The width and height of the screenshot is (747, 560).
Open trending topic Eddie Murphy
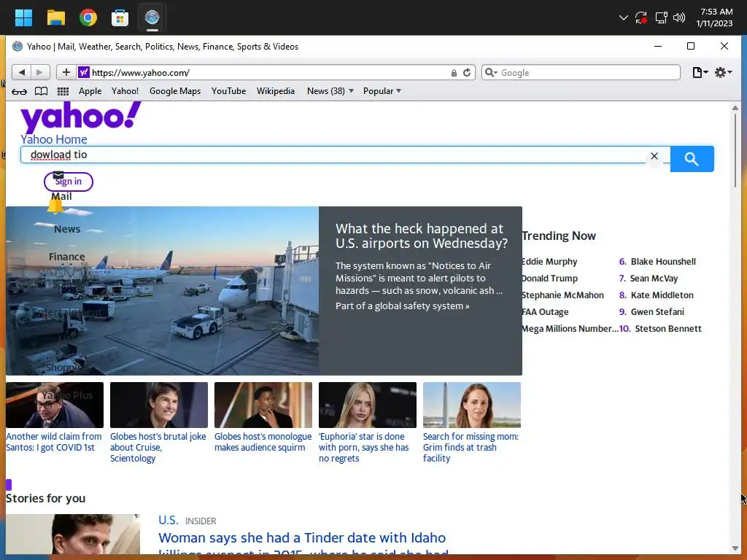pos(549,262)
